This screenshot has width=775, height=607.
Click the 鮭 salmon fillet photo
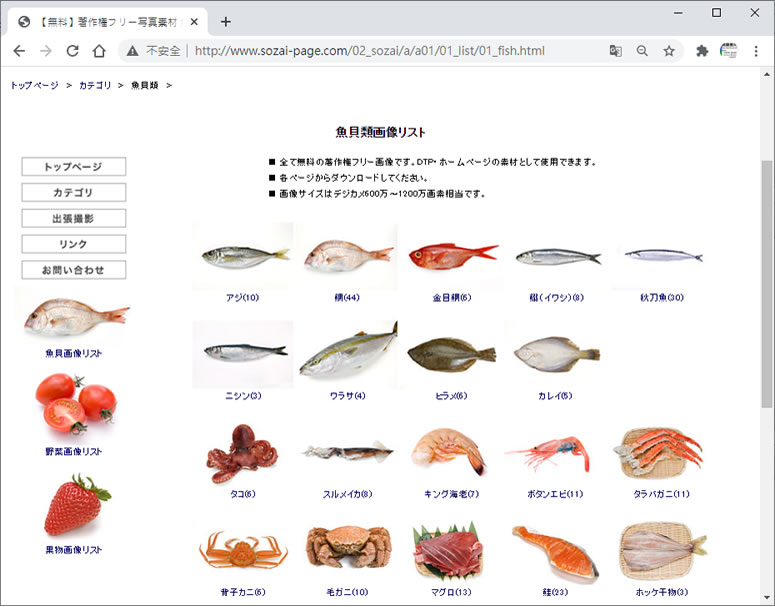pyautogui.click(x=556, y=552)
